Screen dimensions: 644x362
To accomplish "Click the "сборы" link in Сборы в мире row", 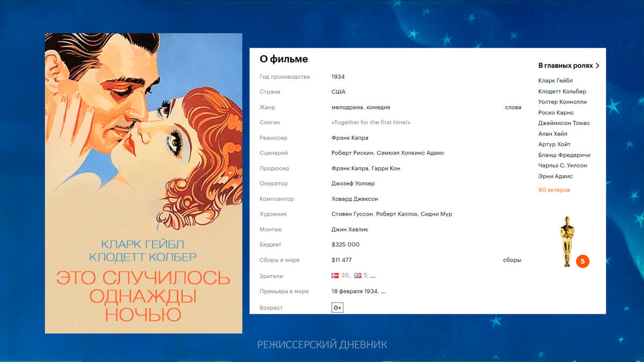I will pyautogui.click(x=512, y=260).
